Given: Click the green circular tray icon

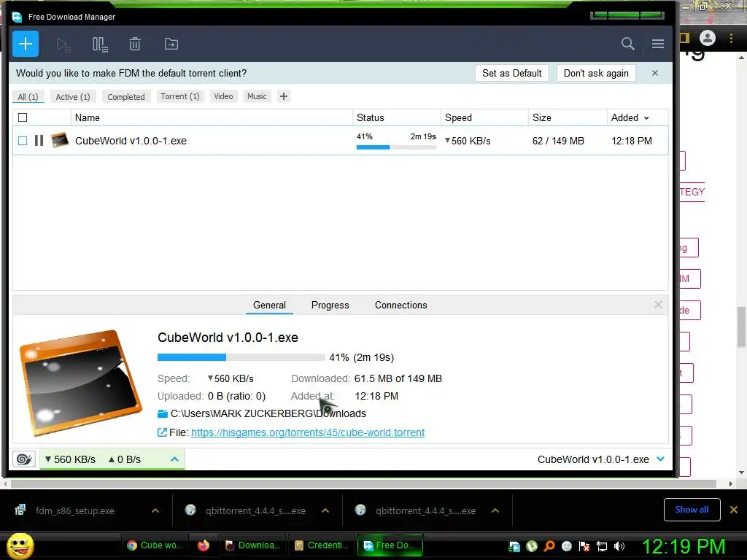Looking at the screenshot, I should click(x=532, y=546).
